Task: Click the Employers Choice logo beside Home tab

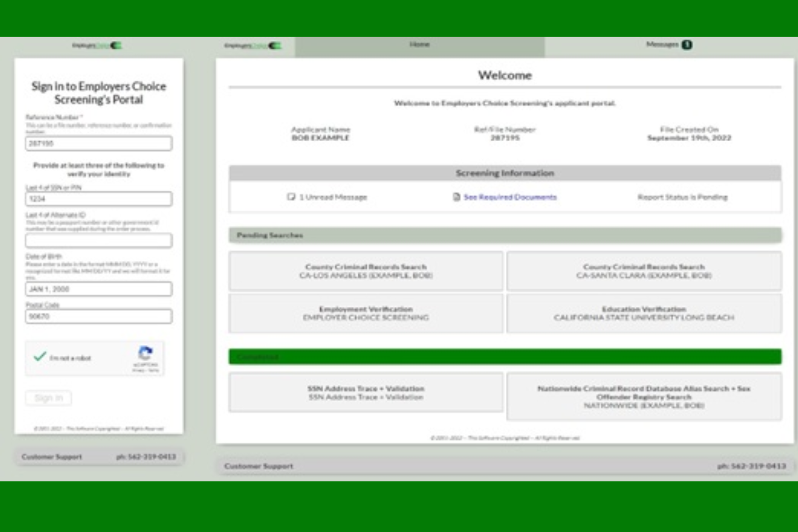Action: tap(252, 45)
